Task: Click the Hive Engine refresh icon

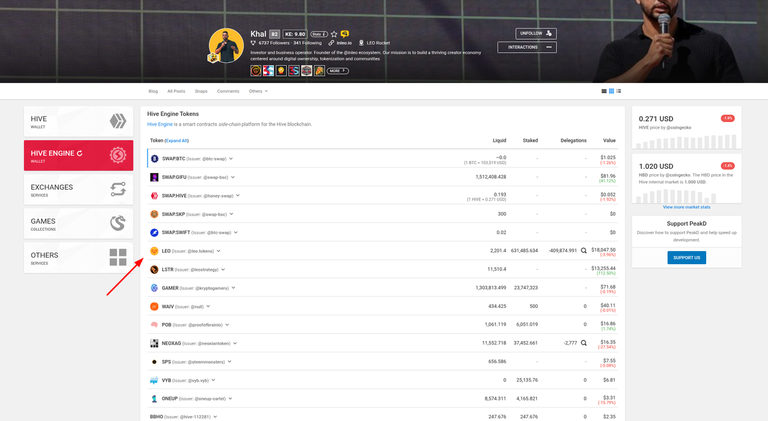Action: [x=79, y=153]
